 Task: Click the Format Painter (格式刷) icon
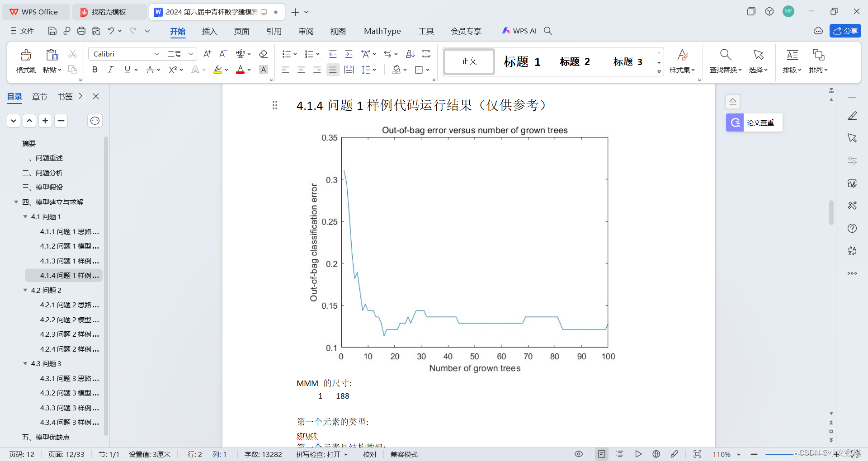[x=26, y=55]
